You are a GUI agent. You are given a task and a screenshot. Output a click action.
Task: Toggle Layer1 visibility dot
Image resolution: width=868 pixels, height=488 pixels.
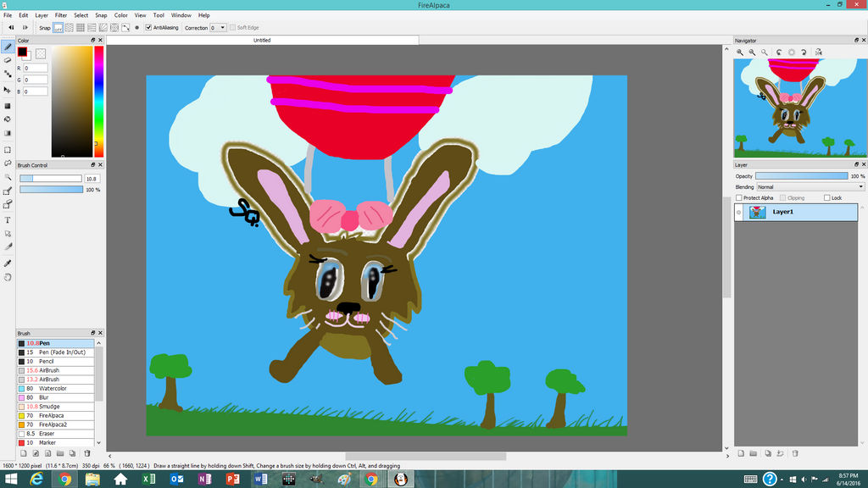click(739, 212)
